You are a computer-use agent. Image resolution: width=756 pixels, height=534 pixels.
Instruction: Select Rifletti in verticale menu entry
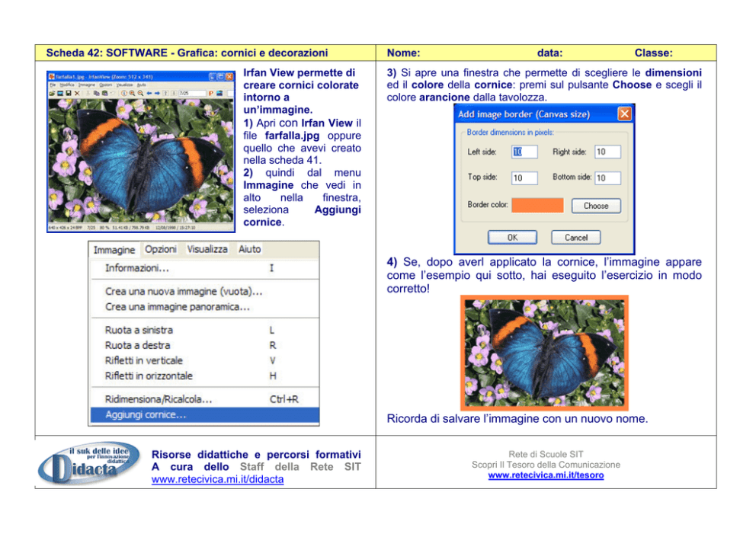[x=205, y=360]
